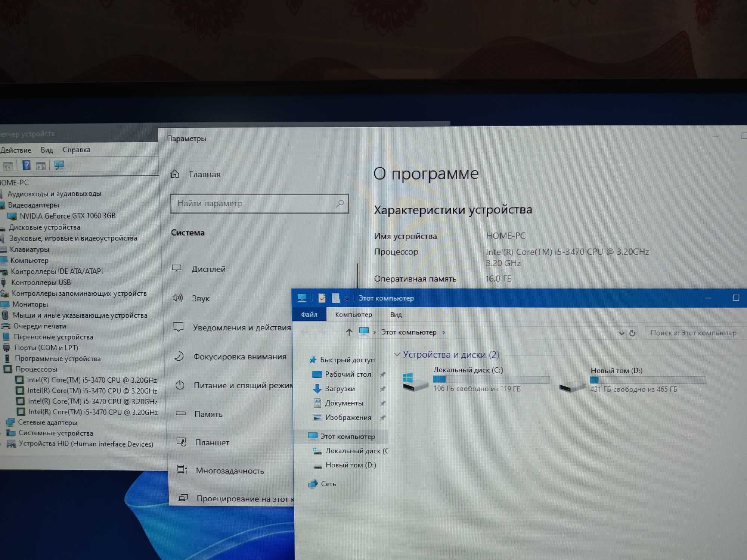This screenshot has height=560, width=747.
Task: Open Многозадачность settings section
Action: pyautogui.click(x=229, y=471)
